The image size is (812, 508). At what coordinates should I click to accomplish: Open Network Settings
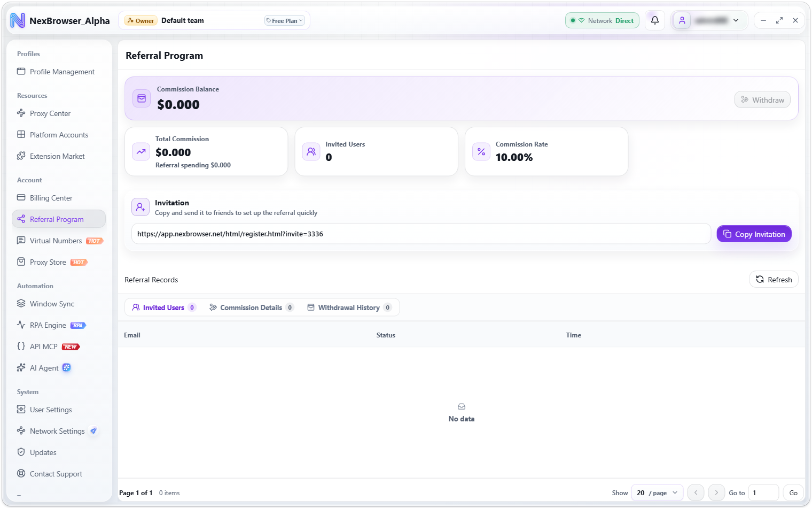59,431
